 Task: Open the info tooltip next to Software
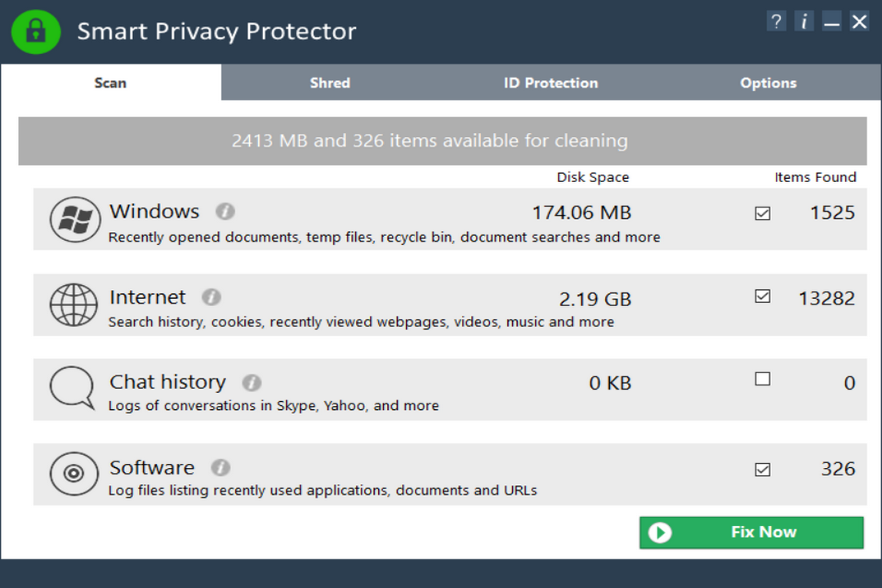(x=220, y=467)
